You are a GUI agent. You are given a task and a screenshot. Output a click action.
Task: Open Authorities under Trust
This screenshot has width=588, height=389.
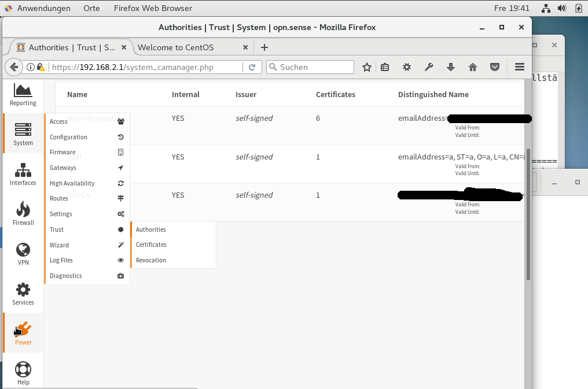(x=173, y=229)
